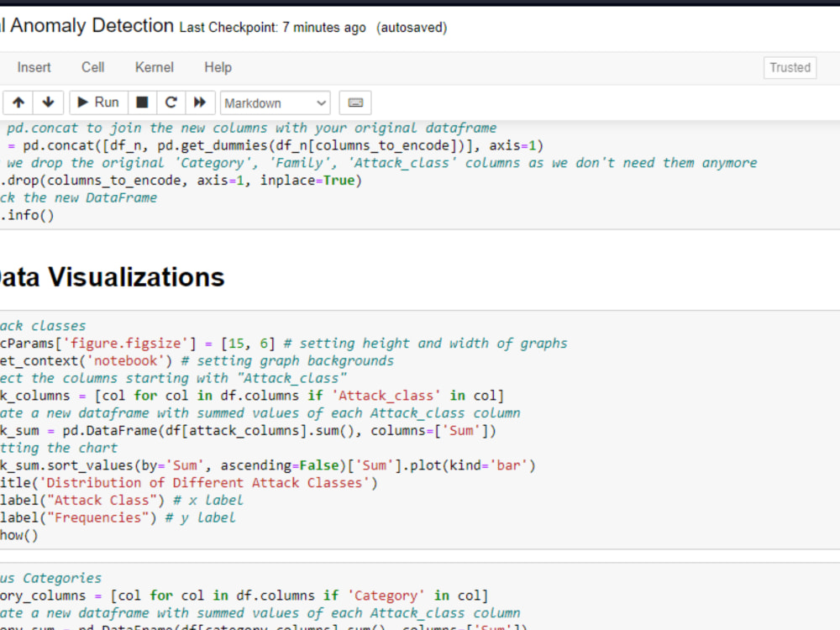Viewport: 840px width, 630px height.
Task: Restart the kernel using the refresh icon
Action: pyautogui.click(x=171, y=102)
